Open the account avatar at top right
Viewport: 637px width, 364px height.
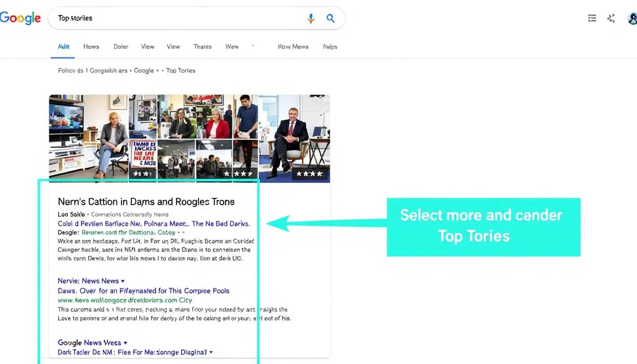(x=632, y=18)
